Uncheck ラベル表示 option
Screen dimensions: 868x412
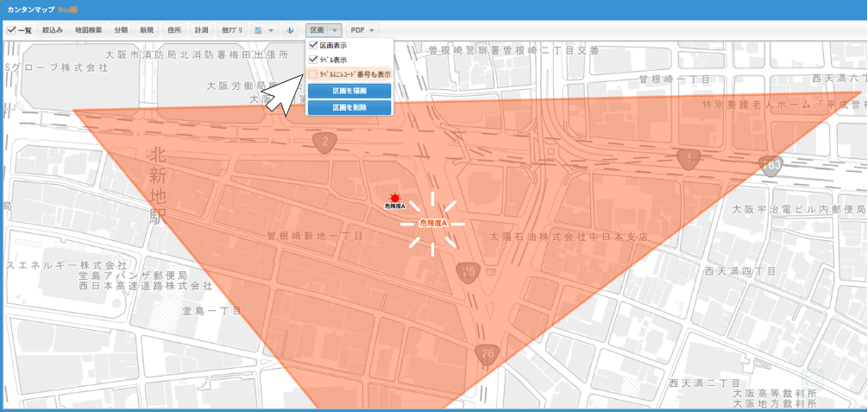click(312, 60)
